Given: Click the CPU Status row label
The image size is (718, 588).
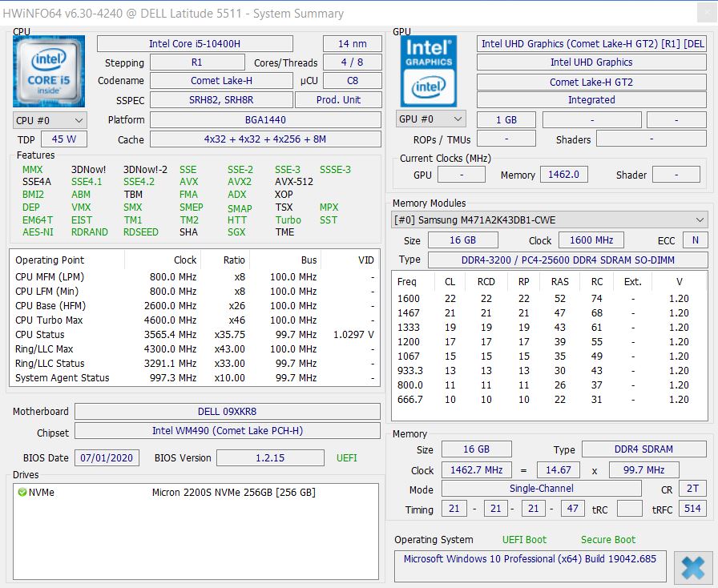Looking at the screenshot, I should coord(40,335).
